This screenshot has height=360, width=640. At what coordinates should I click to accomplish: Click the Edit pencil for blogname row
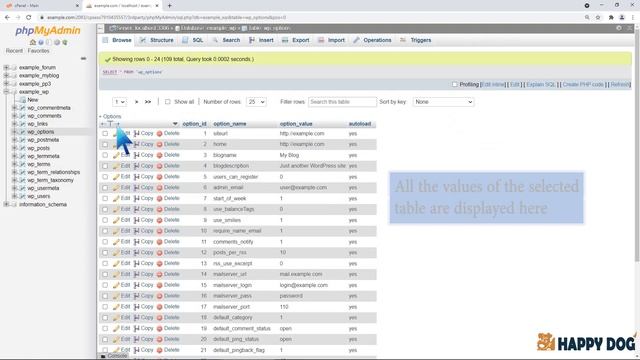(x=116, y=155)
